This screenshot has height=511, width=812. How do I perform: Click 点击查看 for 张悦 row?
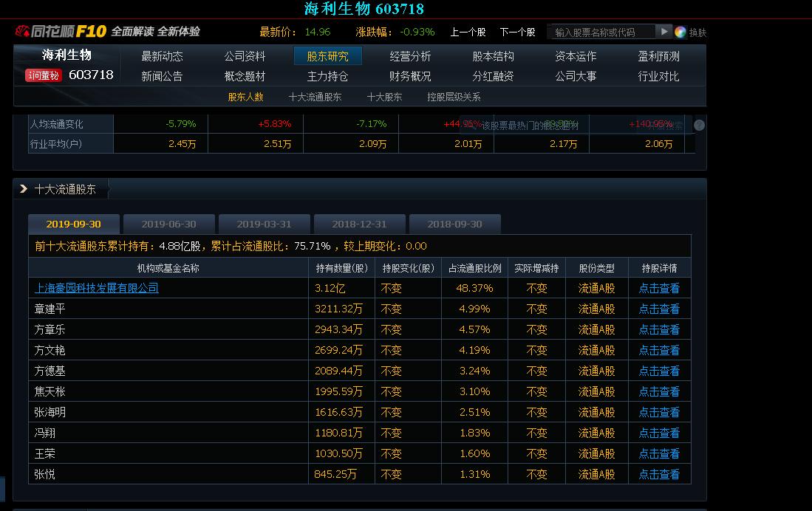click(658, 474)
